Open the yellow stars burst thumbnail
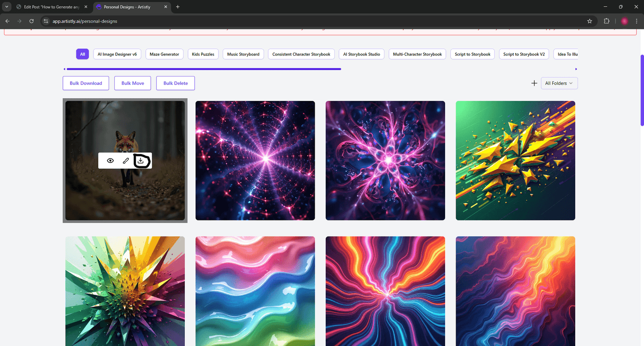 click(515, 161)
